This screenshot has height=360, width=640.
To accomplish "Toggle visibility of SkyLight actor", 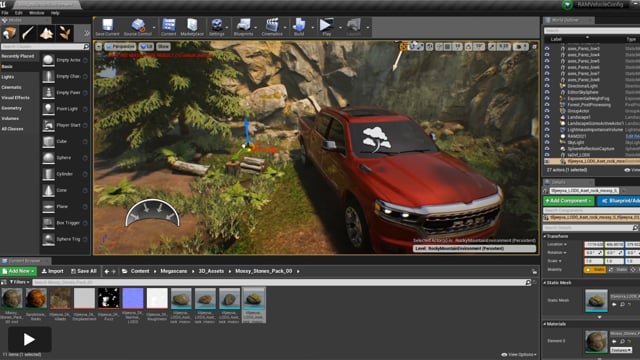I will 547,142.
